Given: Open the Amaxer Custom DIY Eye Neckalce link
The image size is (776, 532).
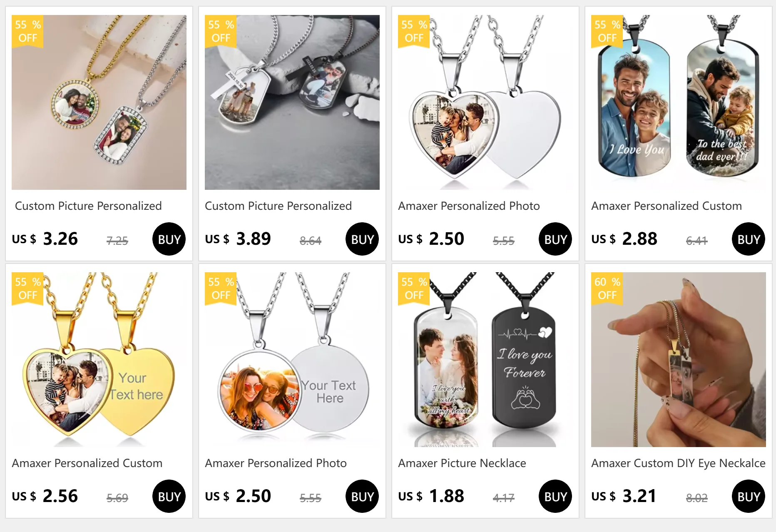Looking at the screenshot, I should [x=678, y=463].
